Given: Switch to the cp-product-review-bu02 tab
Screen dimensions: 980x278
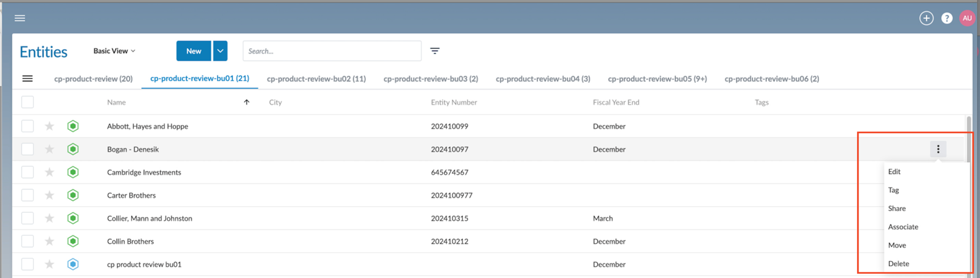Looking at the screenshot, I should click(316, 79).
